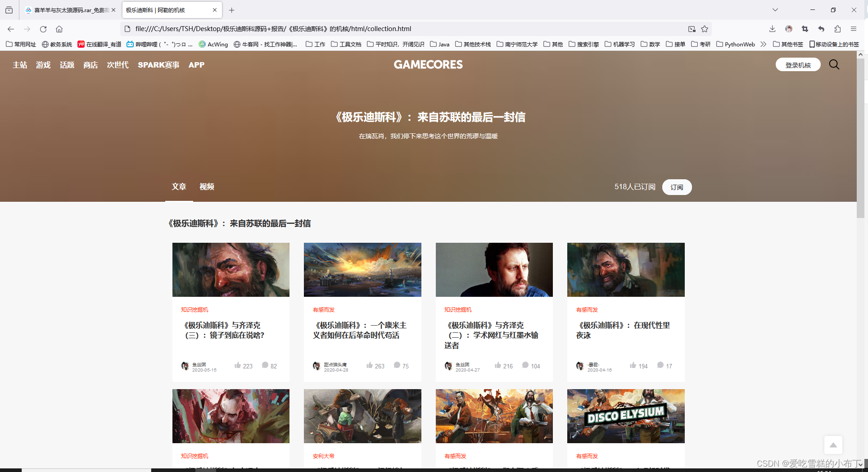The height and width of the screenshot is (472, 868).
Task: Open the account avatar icon in toolbar
Action: point(789,29)
